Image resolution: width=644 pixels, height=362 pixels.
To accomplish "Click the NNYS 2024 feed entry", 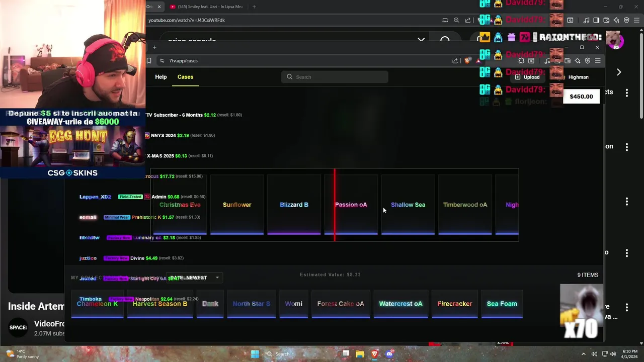I will (180, 135).
